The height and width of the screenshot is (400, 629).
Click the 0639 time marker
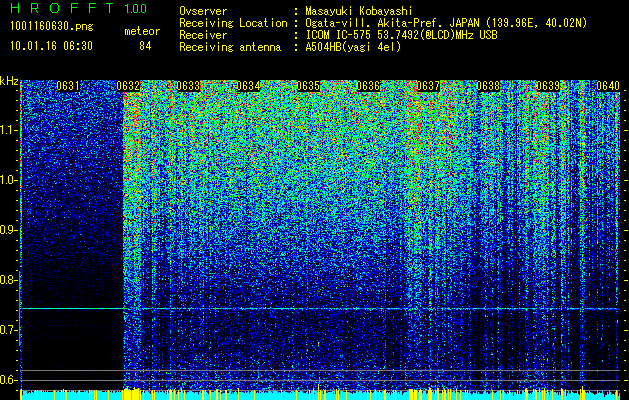click(548, 86)
